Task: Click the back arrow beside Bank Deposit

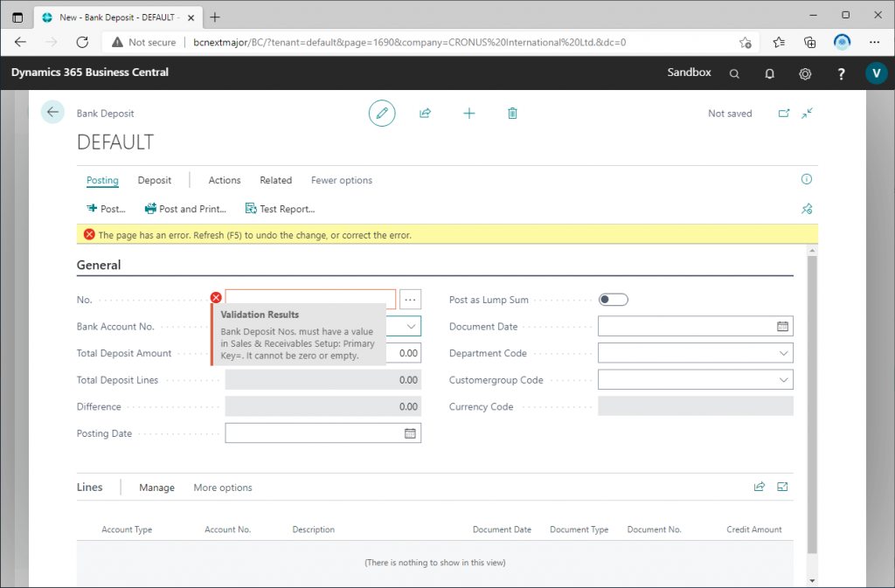Action: click(52, 113)
